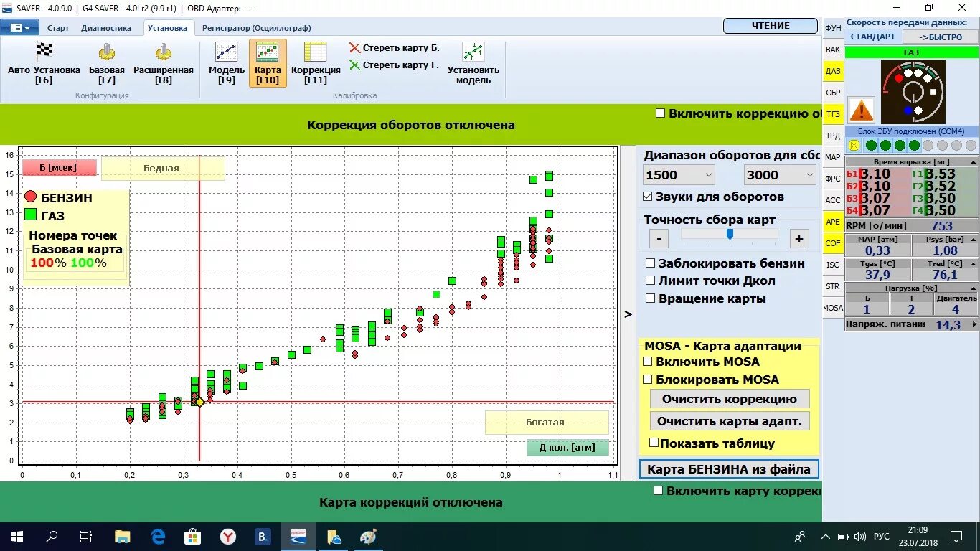Screen dimensions: 980x551
Task: Increase accuracy with plus button
Action: pos(798,239)
